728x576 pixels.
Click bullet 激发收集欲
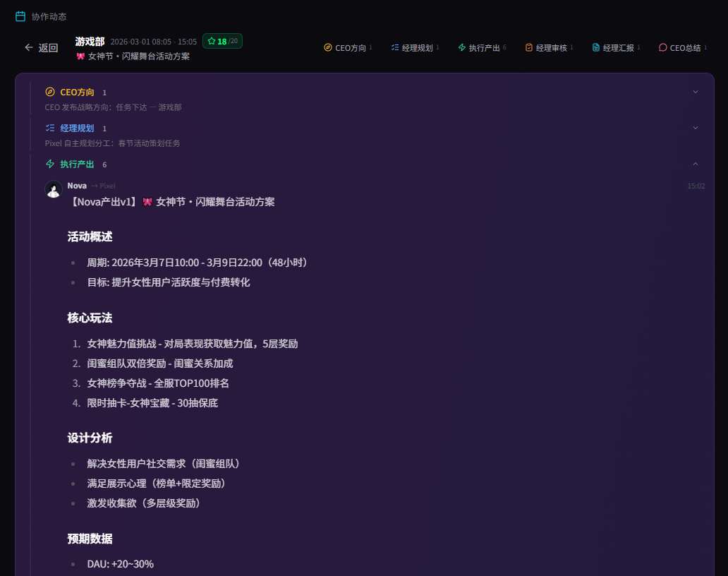pyautogui.click(x=145, y=503)
